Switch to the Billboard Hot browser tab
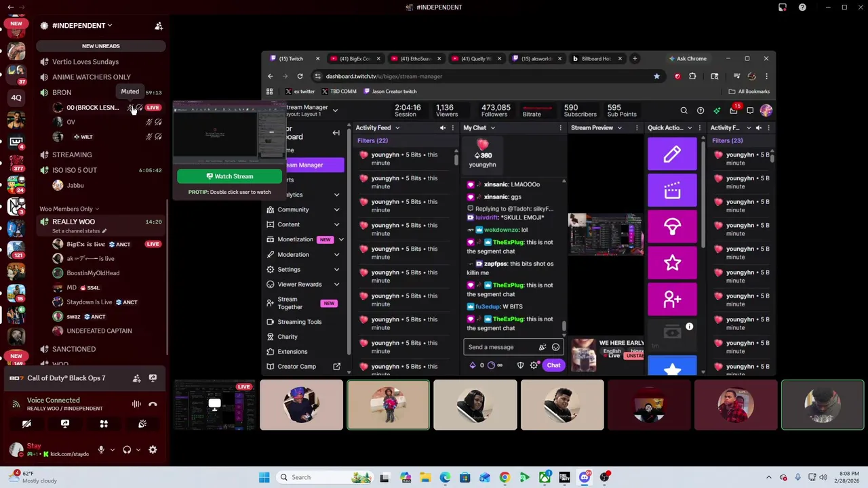Image resolution: width=868 pixels, height=488 pixels. pyautogui.click(x=597, y=59)
